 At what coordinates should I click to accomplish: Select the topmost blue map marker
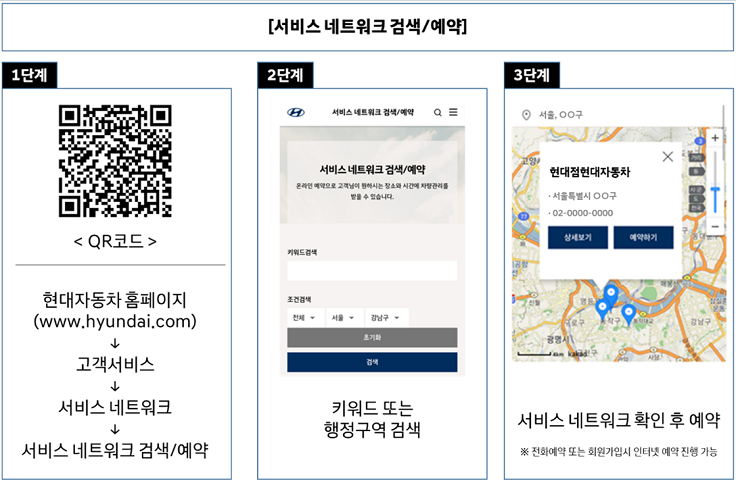pos(611,295)
